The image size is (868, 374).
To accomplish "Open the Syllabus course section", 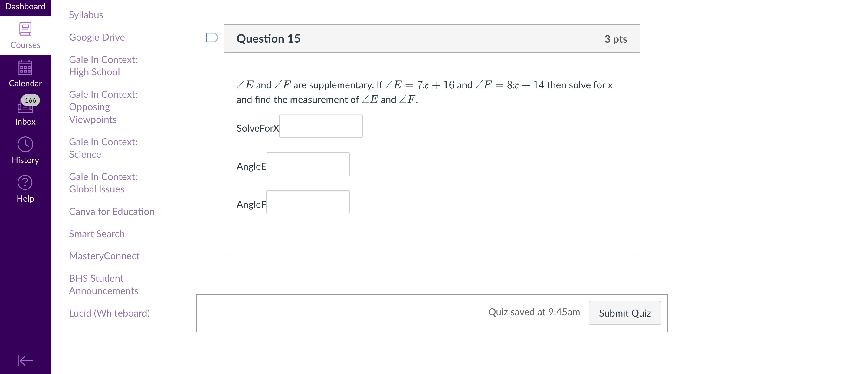I will pyautogui.click(x=86, y=15).
